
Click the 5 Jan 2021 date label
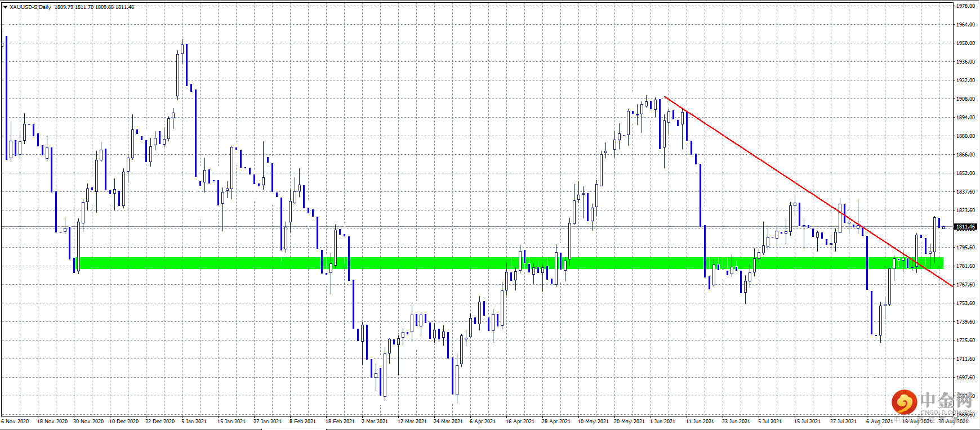(x=194, y=422)
